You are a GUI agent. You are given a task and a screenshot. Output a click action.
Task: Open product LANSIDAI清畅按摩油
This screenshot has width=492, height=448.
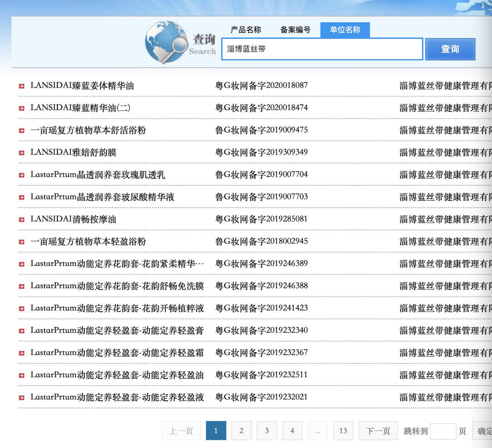tap(73, 220)
